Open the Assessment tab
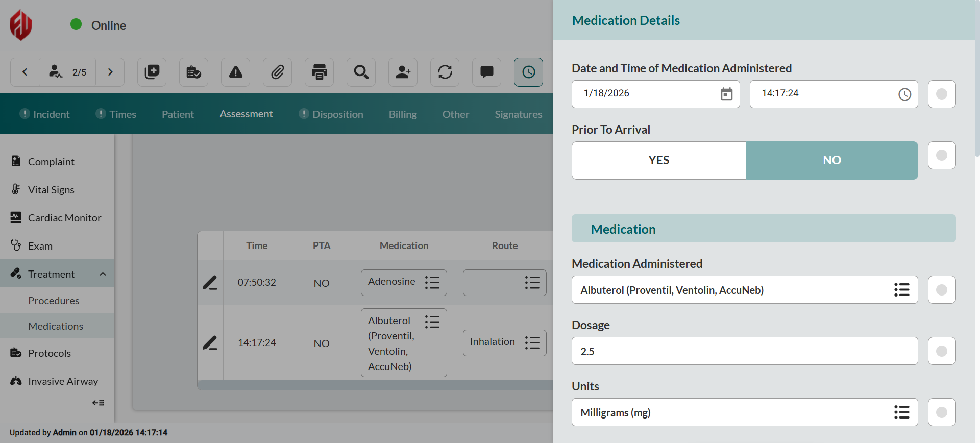The height and width of the screenshot is (443, 980). (247, 114)
